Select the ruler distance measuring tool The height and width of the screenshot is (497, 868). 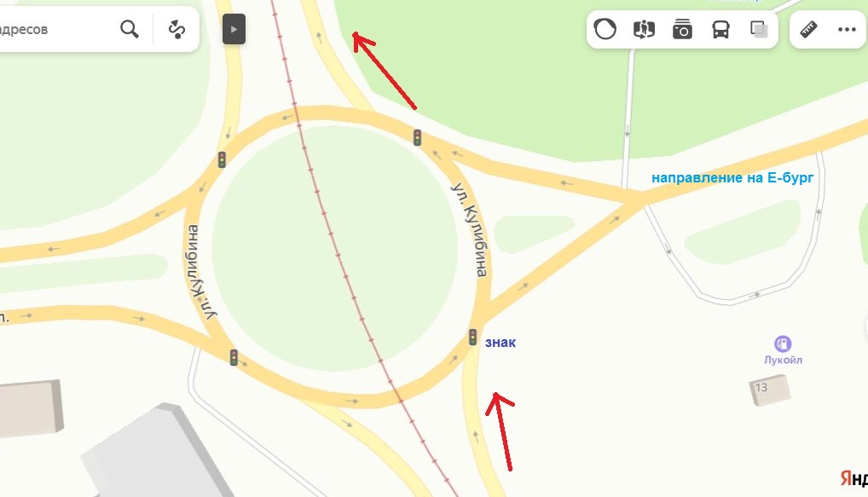coord(809,29)
